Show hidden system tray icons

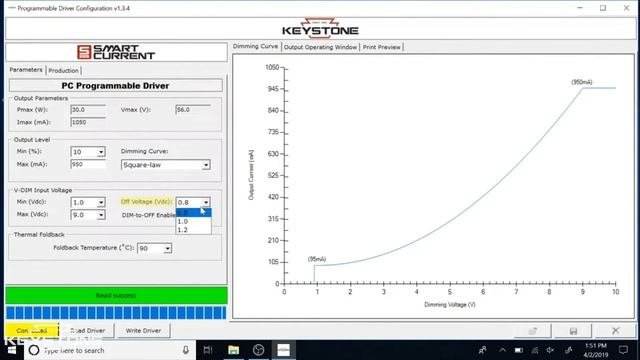point(502,350)
